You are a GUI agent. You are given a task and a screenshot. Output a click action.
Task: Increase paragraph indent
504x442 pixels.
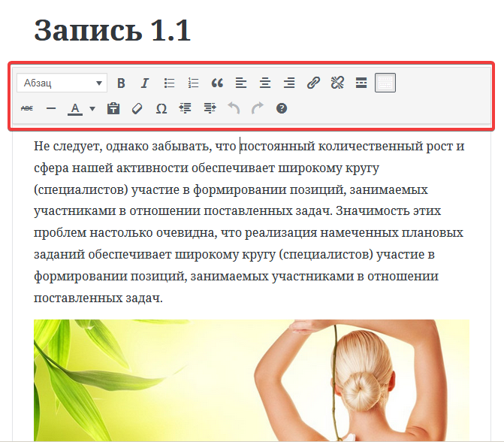(x=210, y=108)
